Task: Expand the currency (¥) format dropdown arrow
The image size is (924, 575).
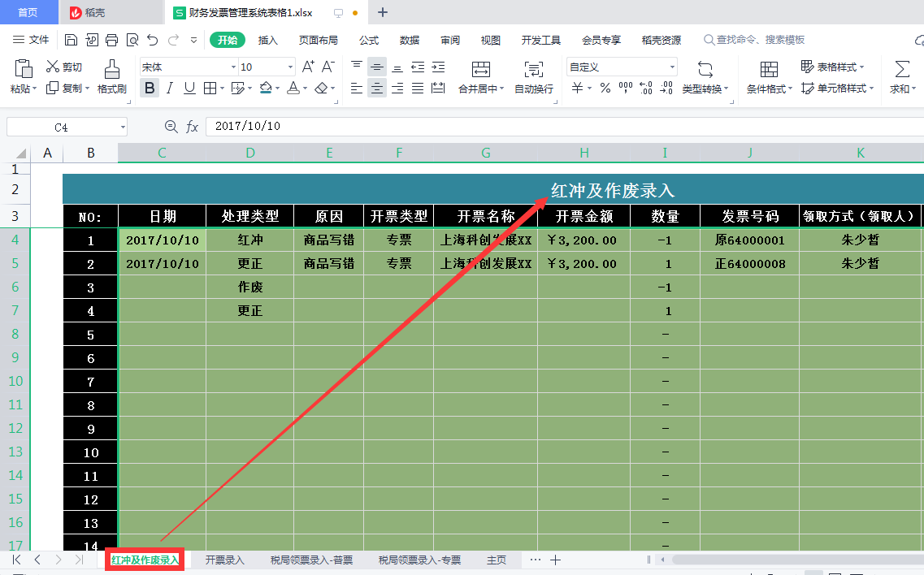Action: (x=590, y=89)
